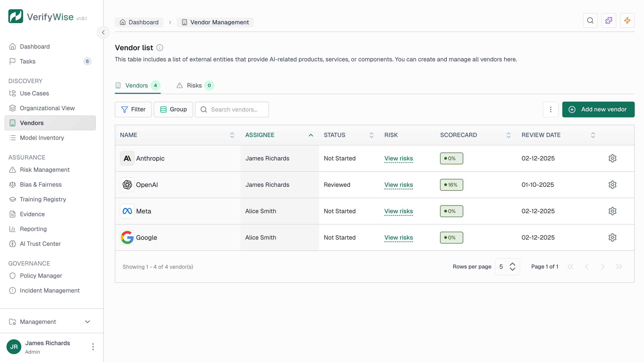Expand the Management section in the sidebar
The width and height of the screenshot is (644, 362).
pyautogui.click(x=87, y=322)
